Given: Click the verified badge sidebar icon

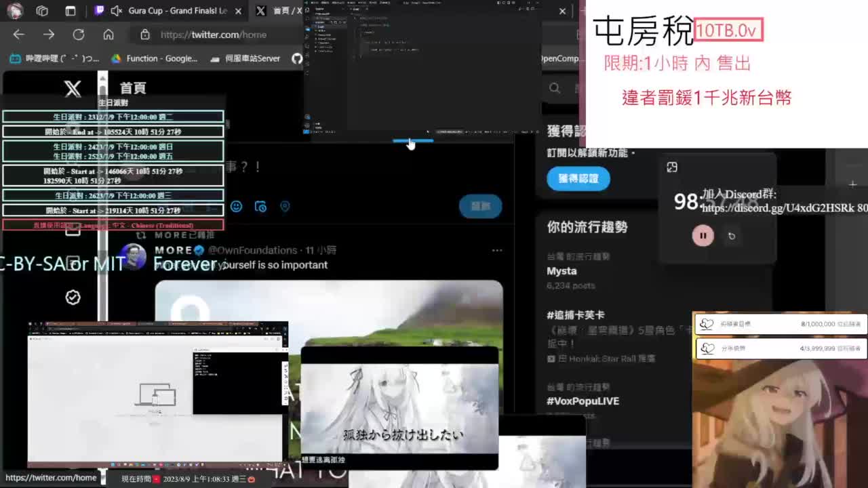Looking at the screenshot, I should [x=73, y=298].
